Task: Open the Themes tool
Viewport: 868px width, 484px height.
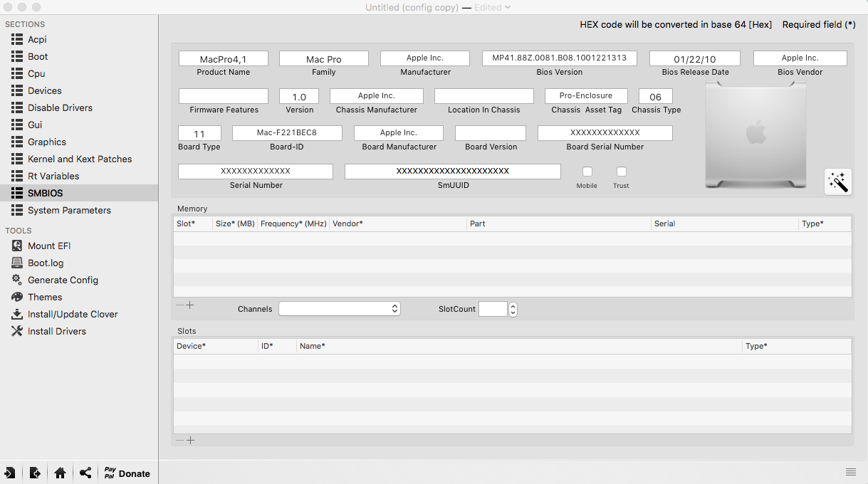Action: tap(78, 297)
